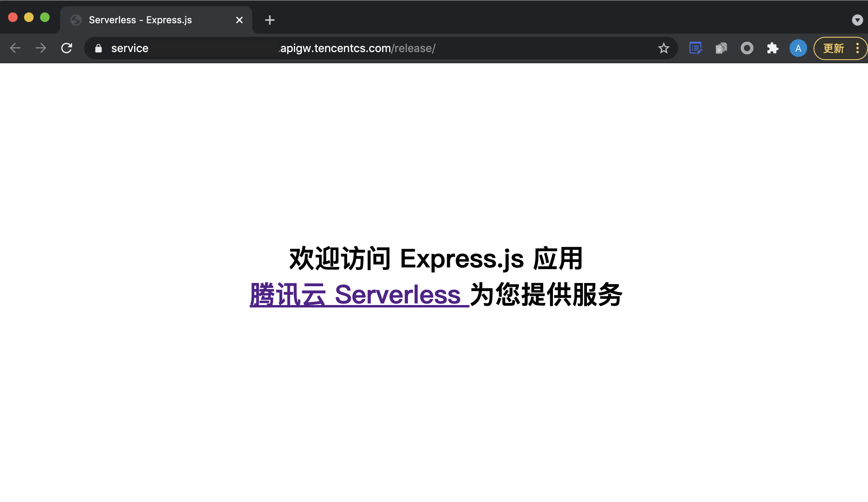Open the profile avatar labeled A
This screenshot has height=502, width=868.
[798, 48]
